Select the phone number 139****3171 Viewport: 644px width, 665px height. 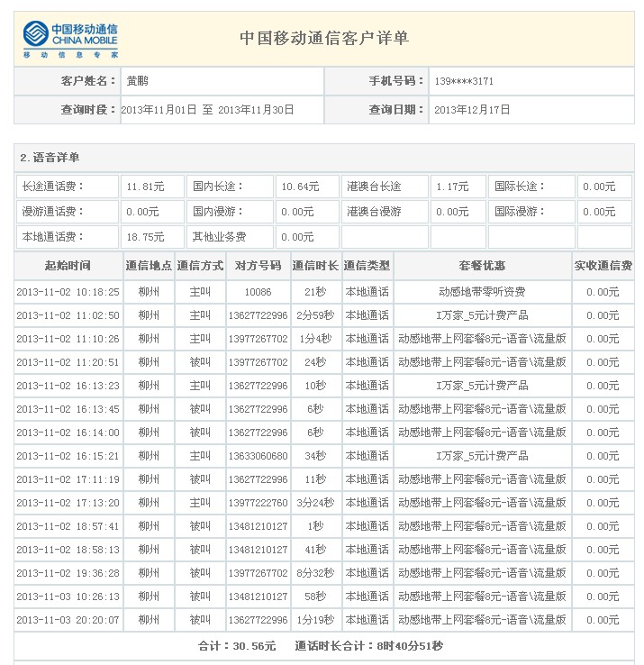[x=464, y=81]
